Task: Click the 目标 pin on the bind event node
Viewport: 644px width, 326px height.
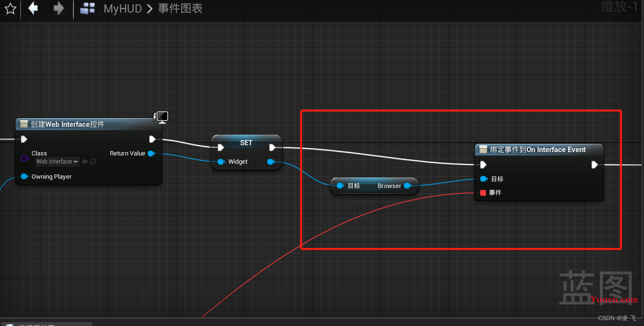Action: pos(484,179)
